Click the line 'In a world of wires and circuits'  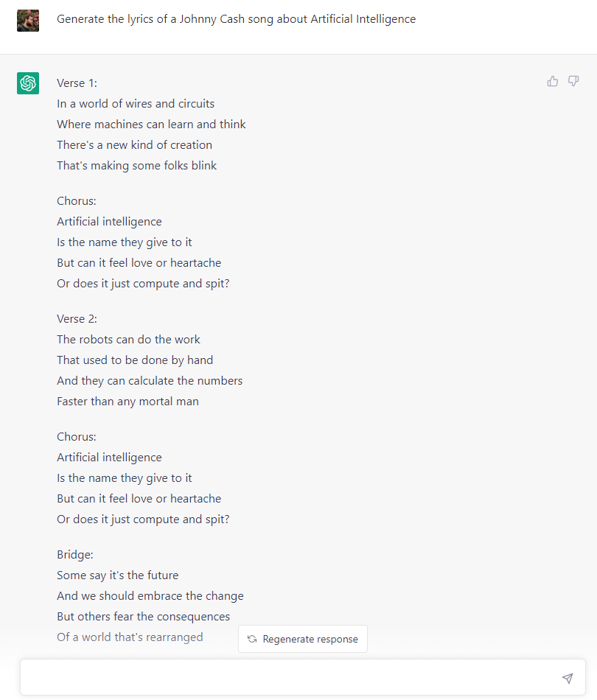pos(136,104)
